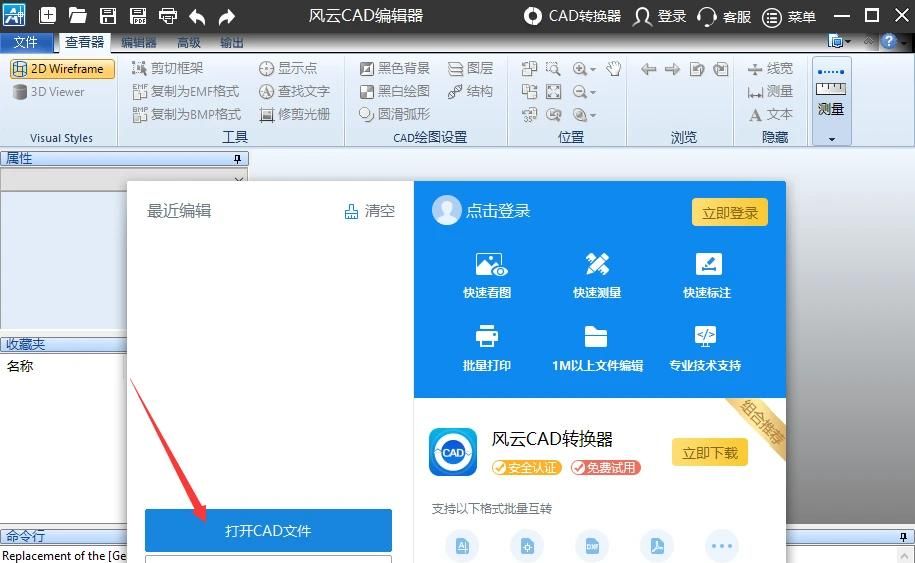The image size is (915, 563).
Task: Click the 快速测量 quick measure icon
Action: (597, 264)
